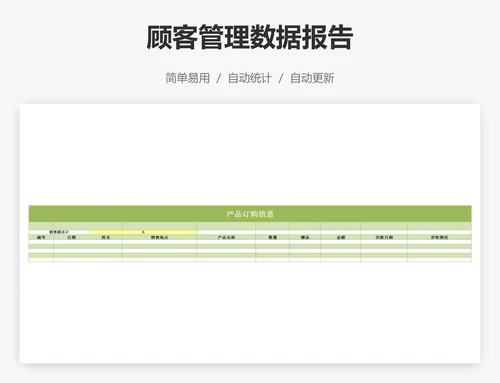The width and height of the screenshot is (500, 383).
Task: Click the yellow sales total cell
Action: (143, 232)
